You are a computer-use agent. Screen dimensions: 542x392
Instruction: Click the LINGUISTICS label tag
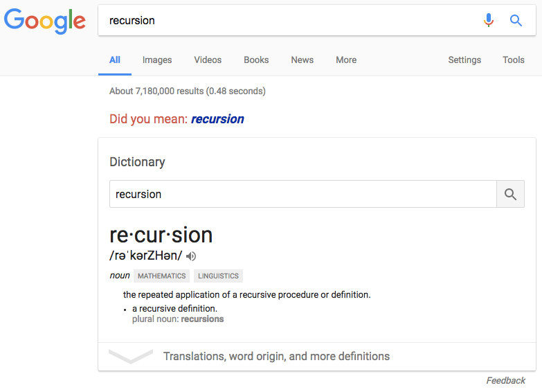pyautogui.click(x=218, y=276)
